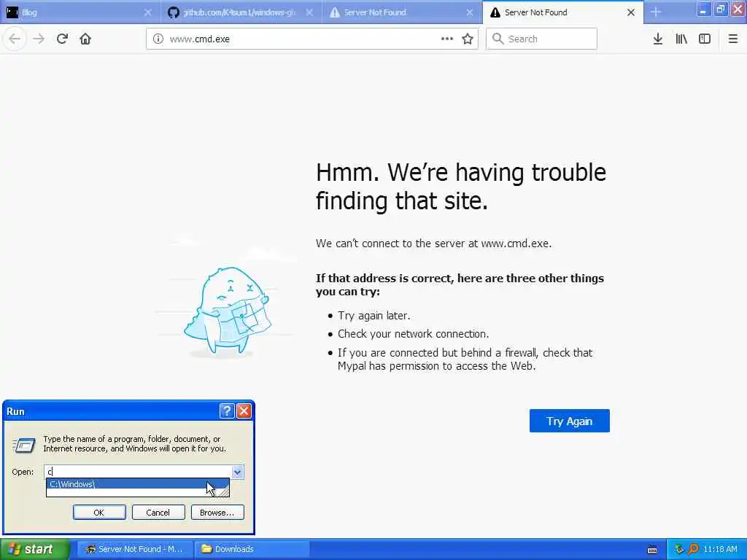747x560 pixels.
Task: Restore down the browser window
Action: pyautogui.click(x=720, y=9)
